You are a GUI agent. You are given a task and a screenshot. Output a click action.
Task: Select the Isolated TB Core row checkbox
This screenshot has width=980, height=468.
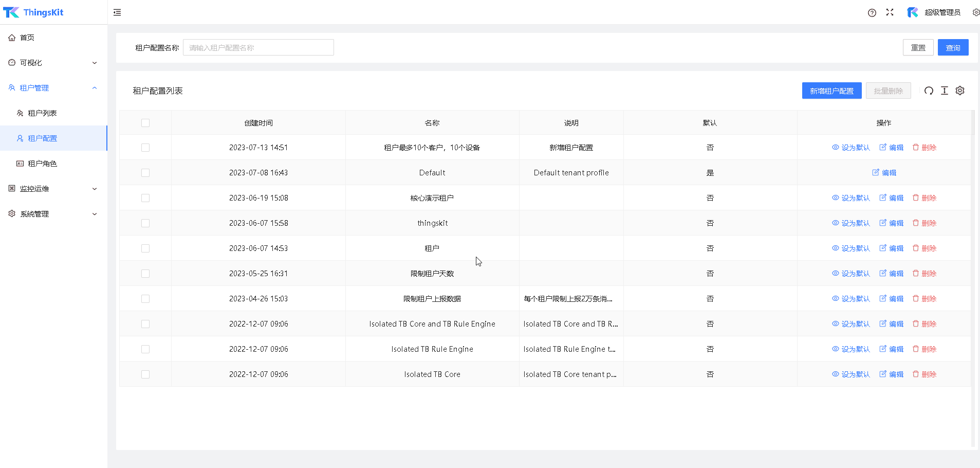pos(145,374)
